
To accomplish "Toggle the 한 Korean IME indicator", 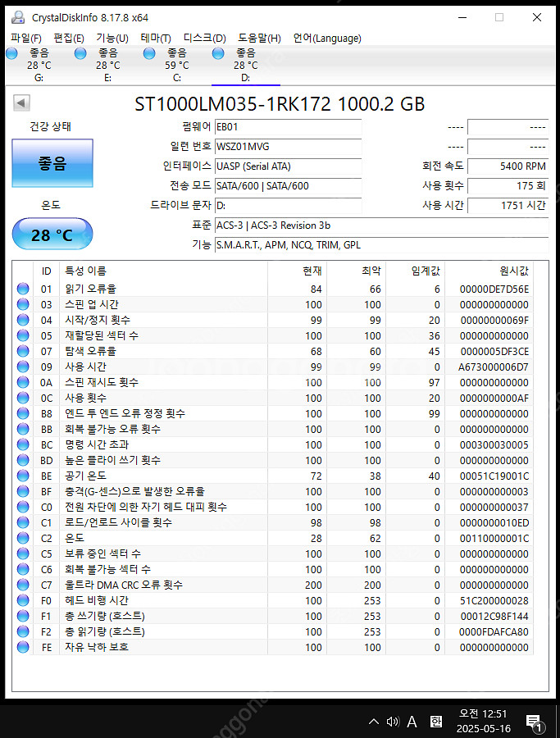I will (435, 722).
